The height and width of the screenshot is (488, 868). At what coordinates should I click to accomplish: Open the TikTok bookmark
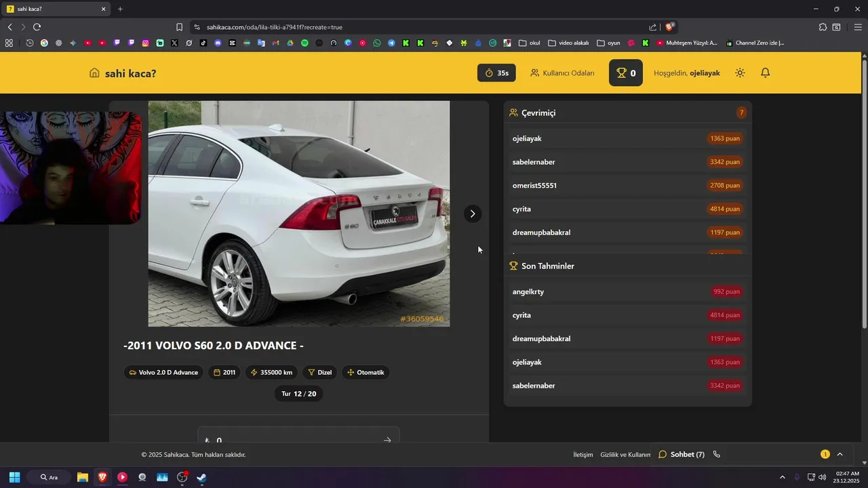click(203, 43)
